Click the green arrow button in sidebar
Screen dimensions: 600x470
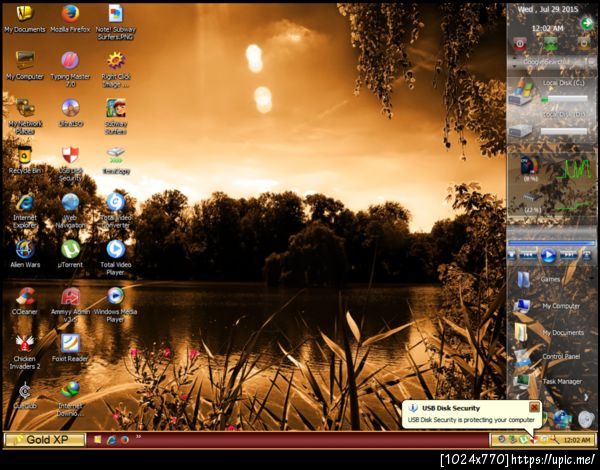[x=587, y=23]
